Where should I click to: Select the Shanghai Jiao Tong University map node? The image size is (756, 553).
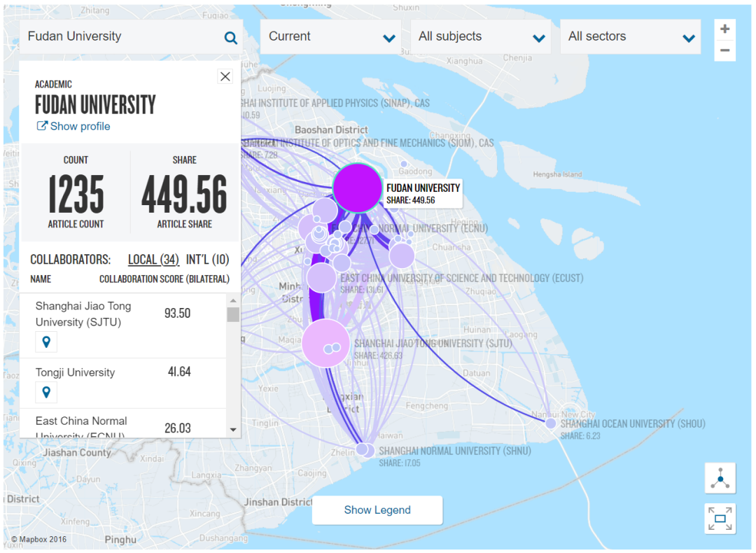(x=326, y=343)
